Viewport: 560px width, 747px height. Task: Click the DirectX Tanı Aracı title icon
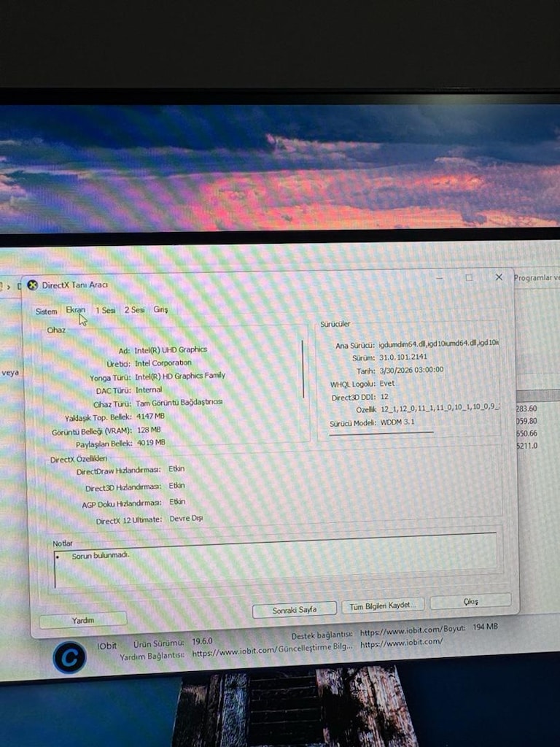(32, 285)
